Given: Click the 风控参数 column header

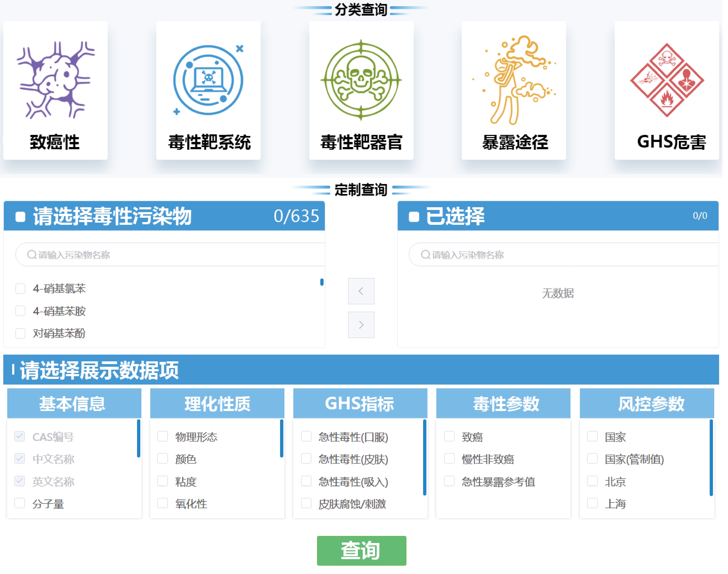Looking at the screenshot, I should pos(647,403).
